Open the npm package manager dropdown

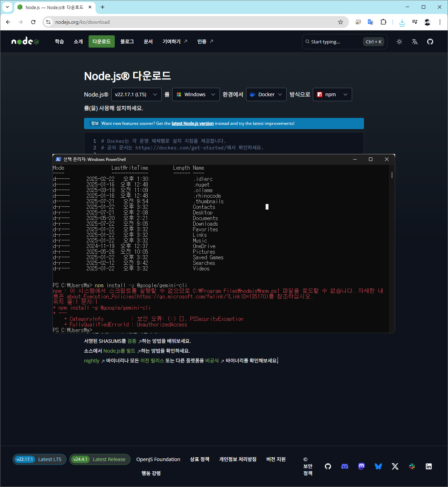332,94
